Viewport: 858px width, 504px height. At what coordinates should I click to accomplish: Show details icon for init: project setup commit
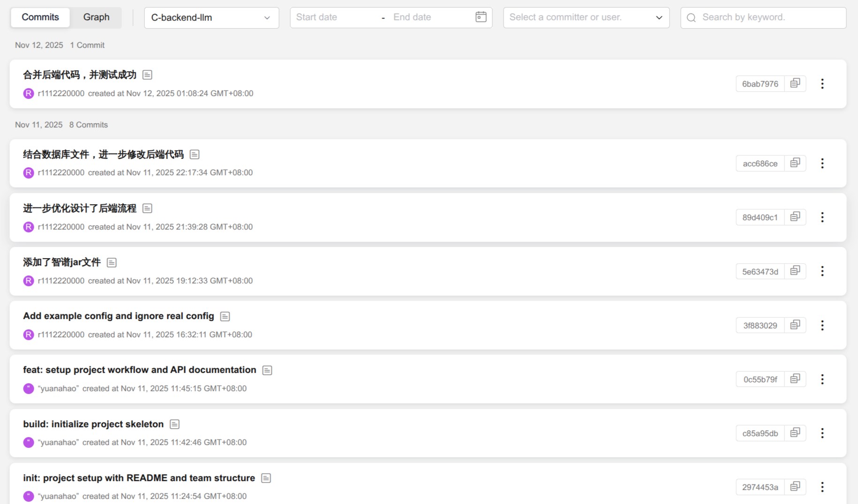[266, 478]
